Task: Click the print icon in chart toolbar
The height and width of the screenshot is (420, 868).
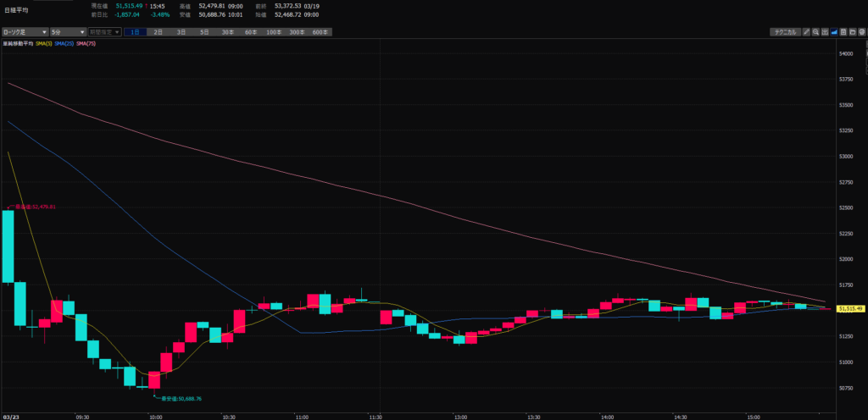Action: (862, 32)
